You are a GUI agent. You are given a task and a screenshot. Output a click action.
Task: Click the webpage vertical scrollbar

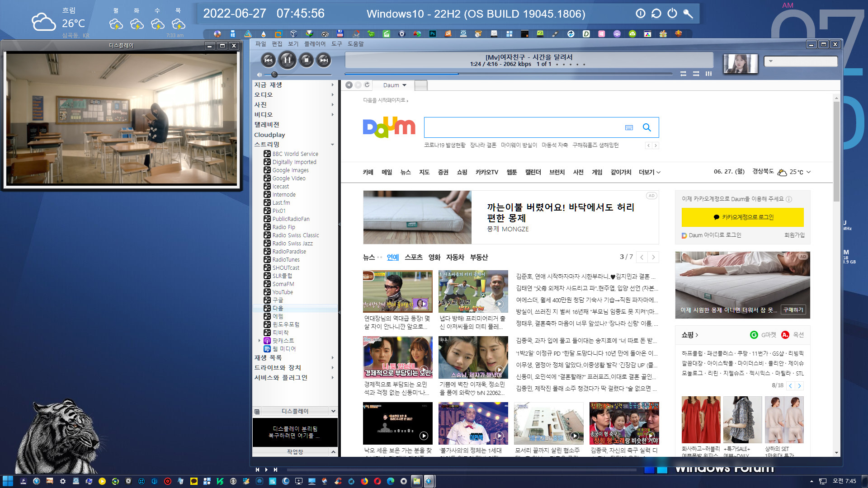(836, 151)
